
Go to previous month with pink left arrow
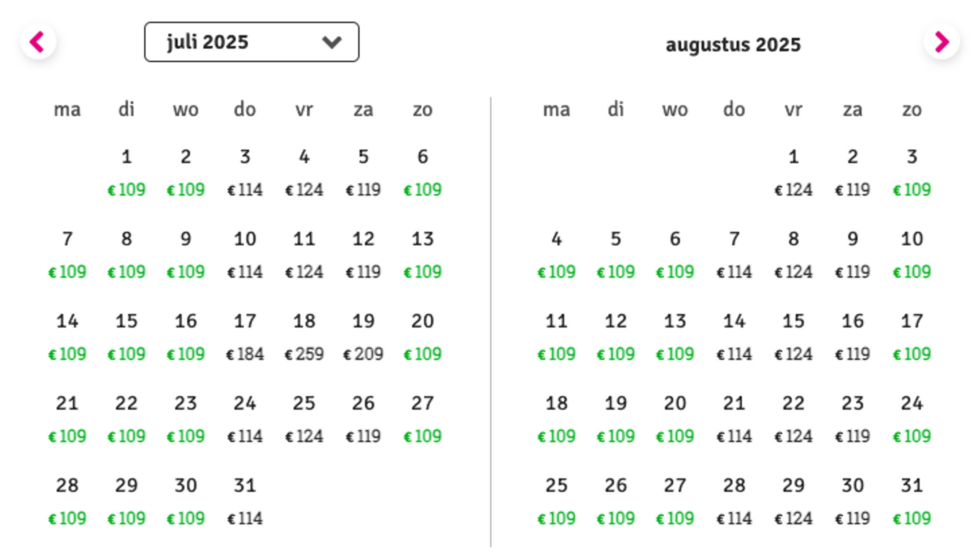pos(38,42)
